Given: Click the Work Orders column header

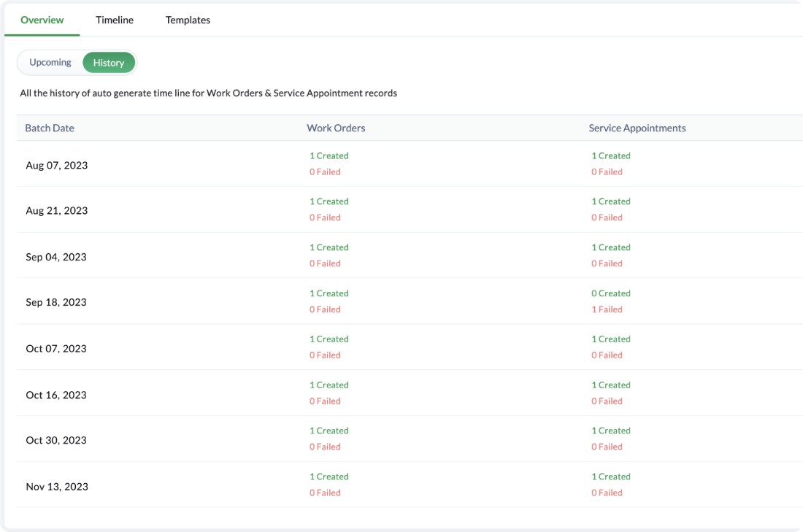Looking at the screenshot, I should tap(336, 128).
